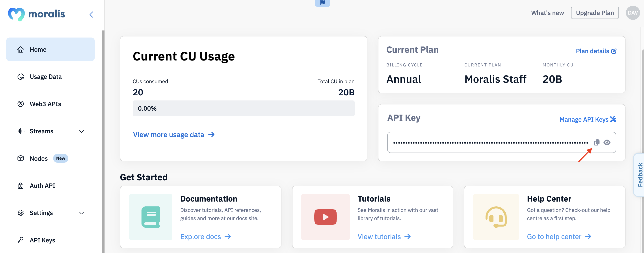Click the DAV user avatar

633,13
